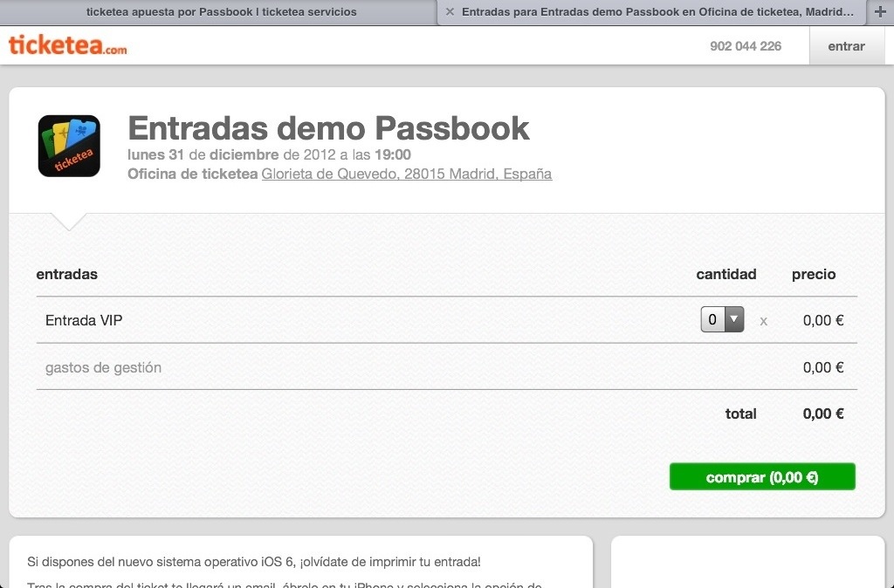Image resolution: width=894 pixels, height=588 pixels.
Task: Click the Entradas demo Passbook heading
Action: 328,128
